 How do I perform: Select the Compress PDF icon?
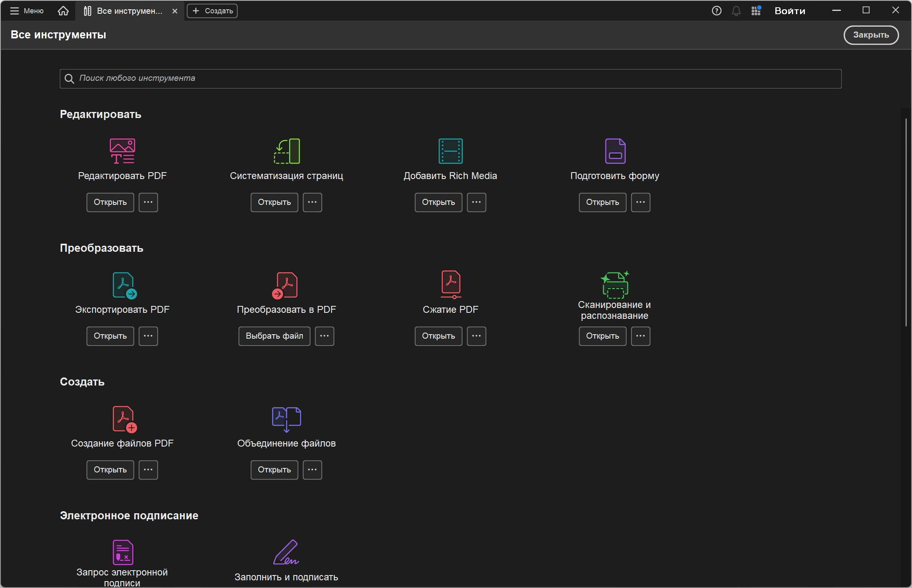coord(451,285)
